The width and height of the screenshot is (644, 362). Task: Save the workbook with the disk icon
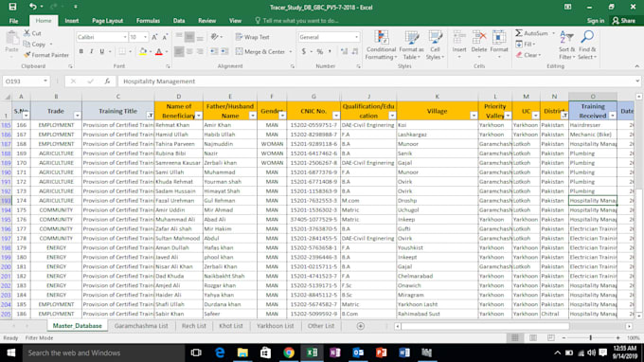(12, 7)
